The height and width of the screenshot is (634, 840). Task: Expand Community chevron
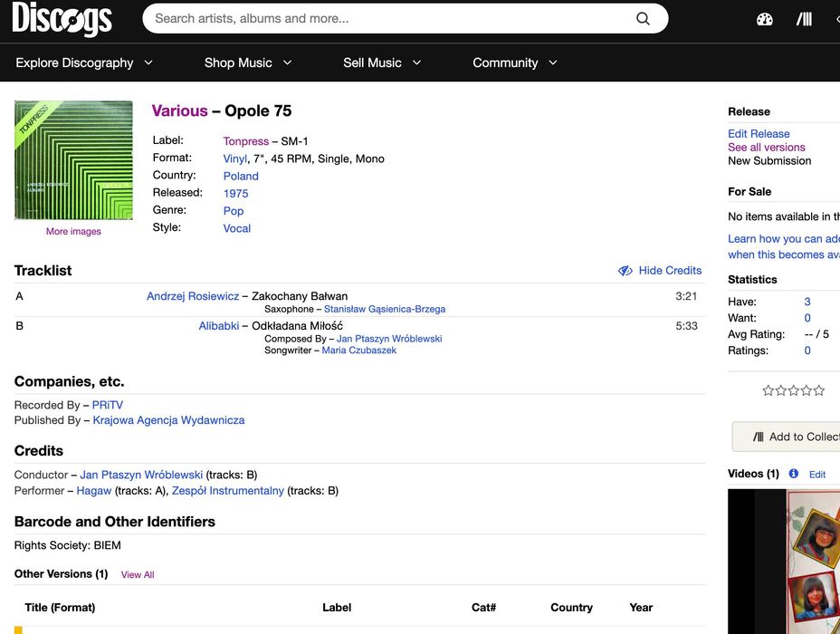pos(553,62)
